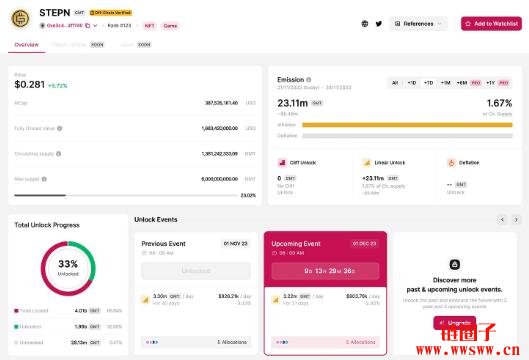This screenshot has width=529, height=360.
Task: Switch to the Overview tab
Action: click(x=26, y=45)
